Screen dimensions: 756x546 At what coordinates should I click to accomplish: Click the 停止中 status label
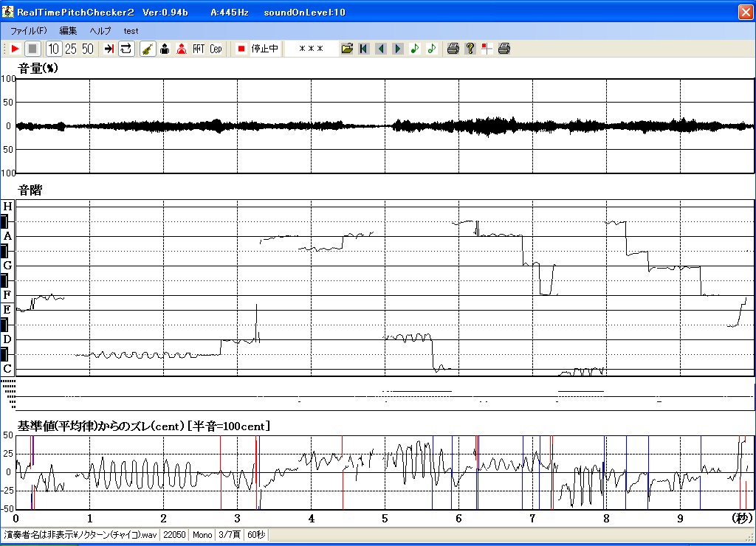[x=265, y=49]
